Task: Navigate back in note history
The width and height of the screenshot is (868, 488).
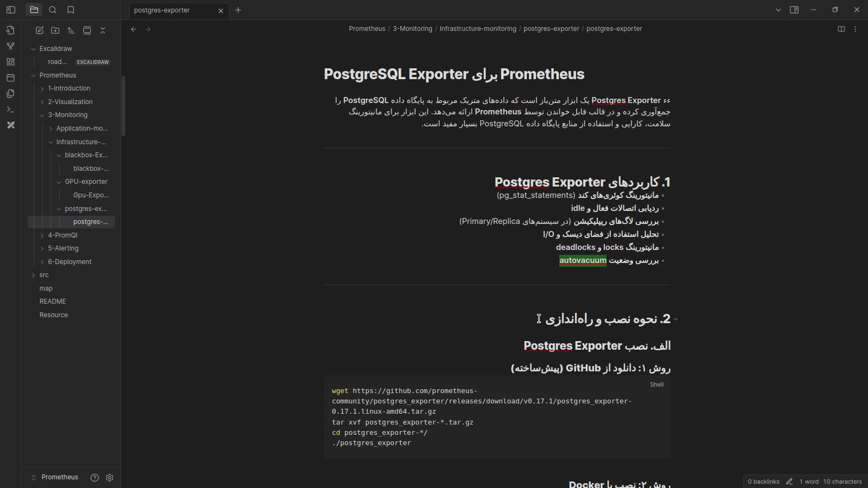Action: [133, 29]
